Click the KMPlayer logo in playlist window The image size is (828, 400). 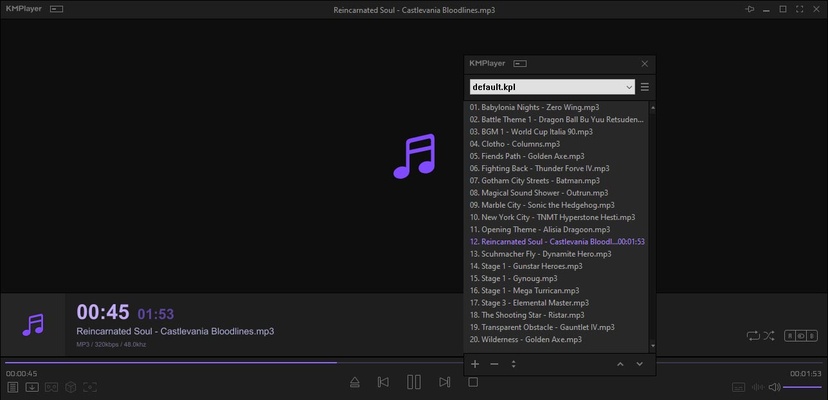pos(487,63)
